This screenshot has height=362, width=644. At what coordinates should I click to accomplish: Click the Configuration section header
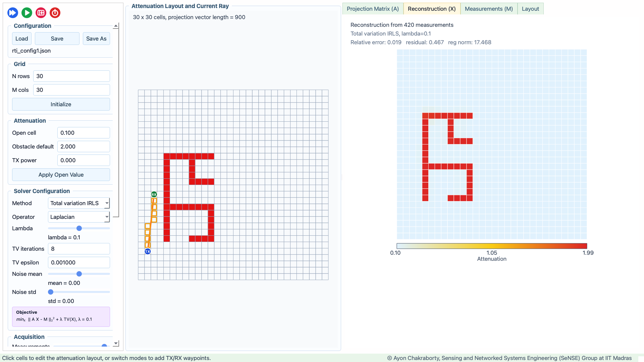point(33,26)
